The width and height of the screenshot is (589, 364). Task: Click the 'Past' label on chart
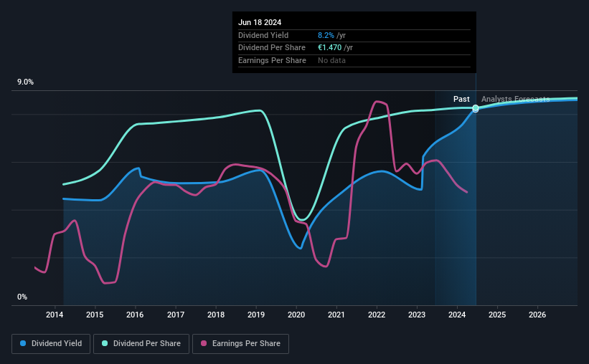461,99
